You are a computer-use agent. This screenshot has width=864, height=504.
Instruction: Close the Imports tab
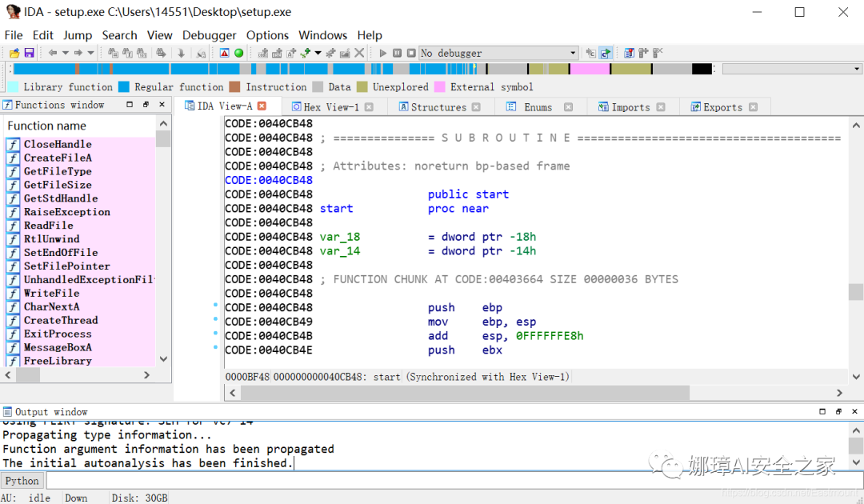tap(661, 107)
